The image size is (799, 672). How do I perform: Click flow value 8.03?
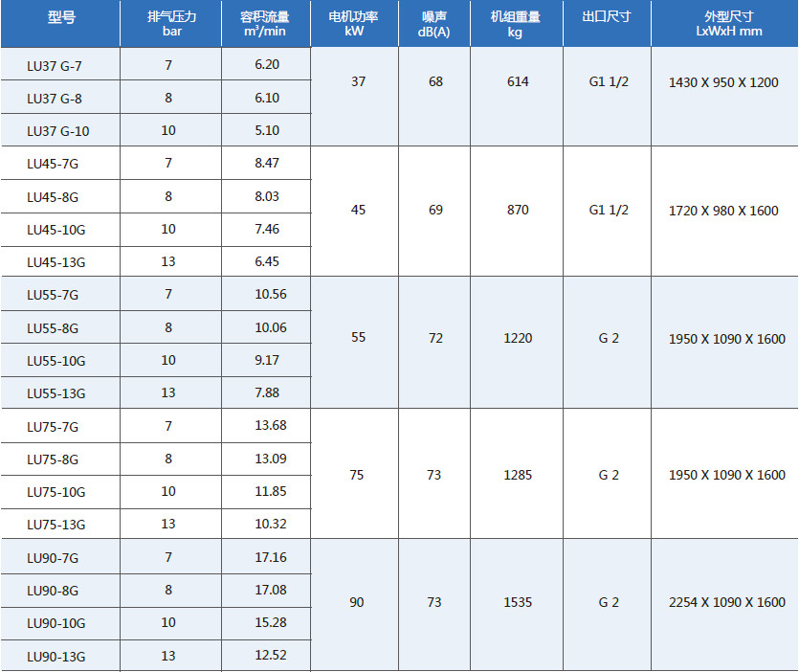267,196
